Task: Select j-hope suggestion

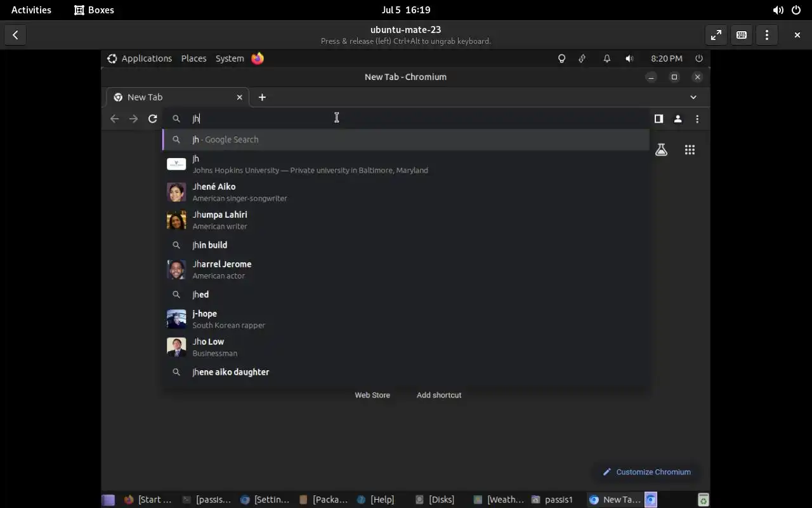Action: click(x=406, y=319)
